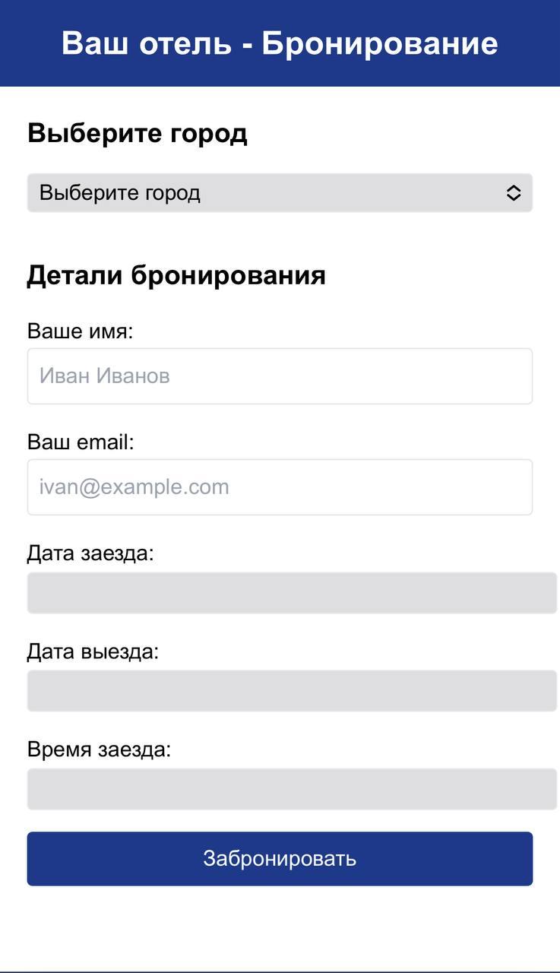Open the check-out date field under 'Дата выезда'
Screen dimensions: 560x973
[x=292, y=691]
